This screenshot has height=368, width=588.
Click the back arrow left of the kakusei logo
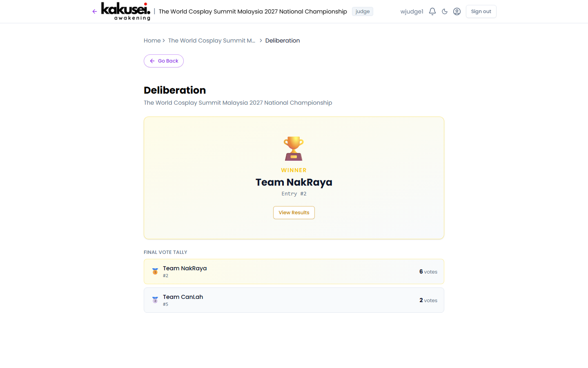94,11
